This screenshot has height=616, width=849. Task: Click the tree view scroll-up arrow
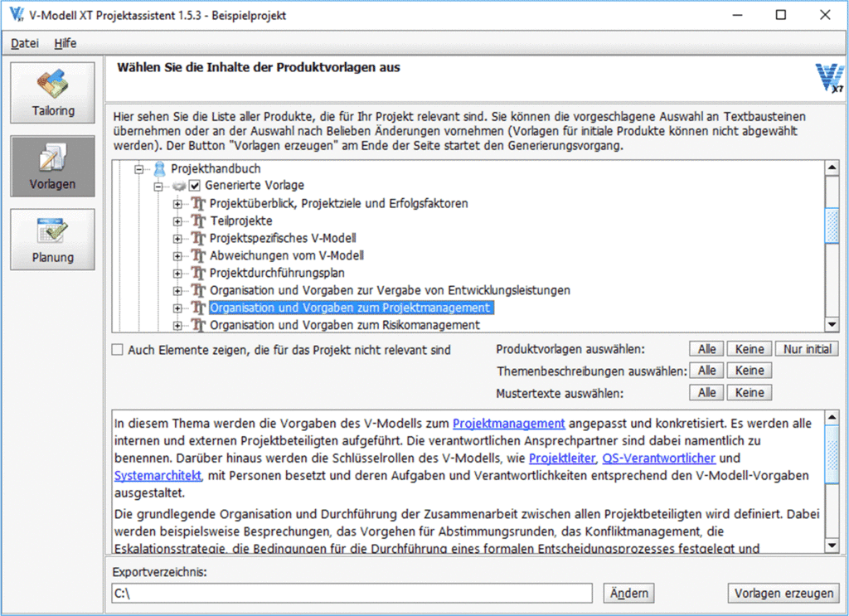pyautogui.click(x=832, y=167)
